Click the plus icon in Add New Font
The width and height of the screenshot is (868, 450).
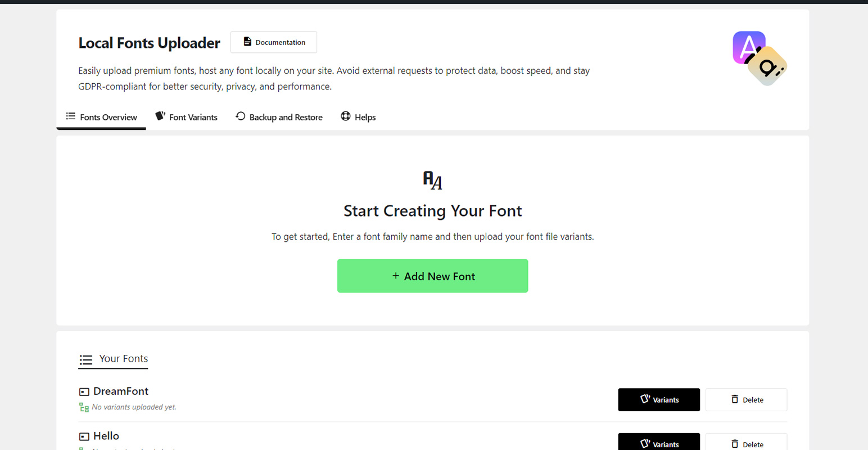tap(396, 276)
